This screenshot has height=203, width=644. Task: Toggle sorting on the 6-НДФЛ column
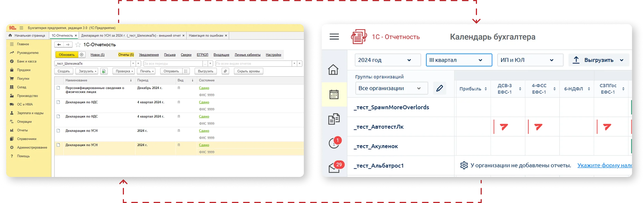(x=576, y=89)
